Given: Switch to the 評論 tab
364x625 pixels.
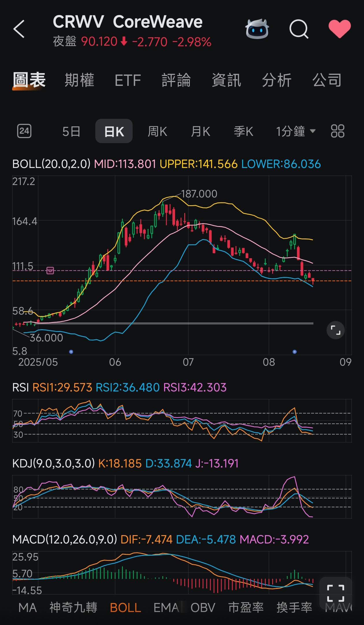Looking at the screenshot, I should 176,80.
